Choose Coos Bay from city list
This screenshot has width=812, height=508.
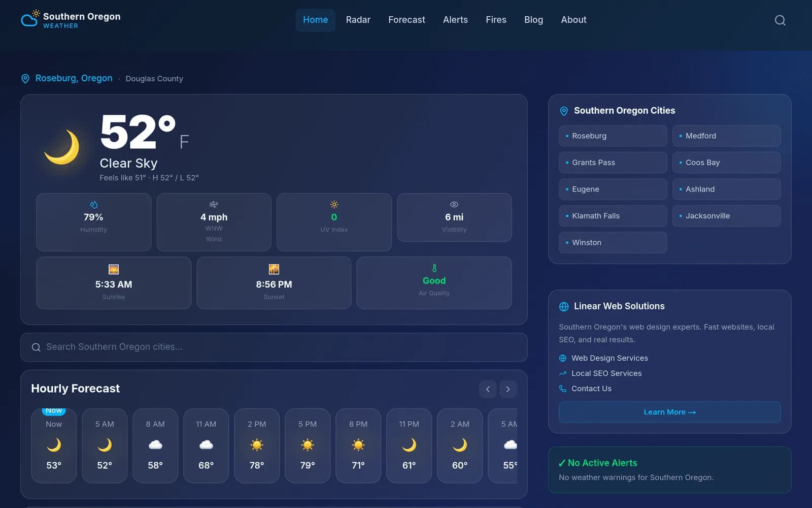tap(726, 163)
